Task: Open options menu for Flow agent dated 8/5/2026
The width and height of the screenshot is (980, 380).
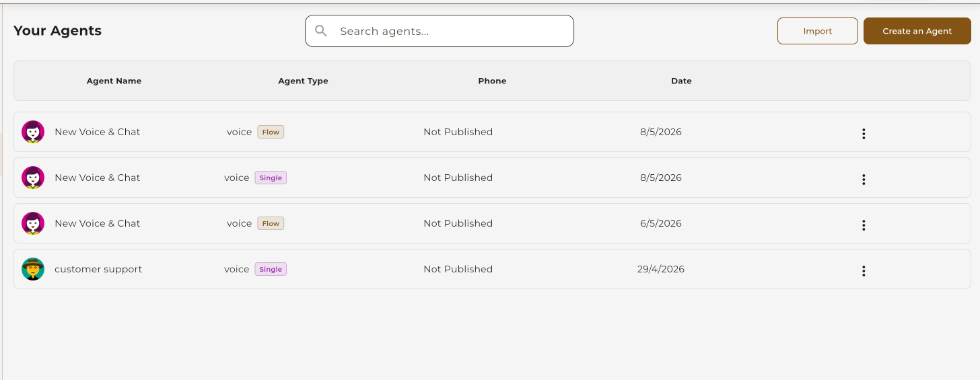Action: pyautogui.click(x=864, y=133)
